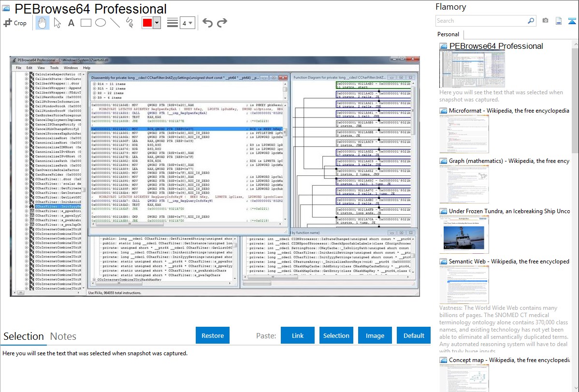Open the color picker dropdown arrow
The width and height of the screenshot is (579, 392).
[157, 23]
